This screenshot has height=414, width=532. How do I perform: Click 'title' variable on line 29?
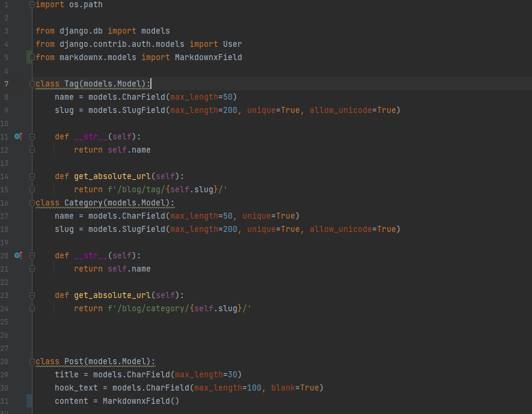(67, 375)
